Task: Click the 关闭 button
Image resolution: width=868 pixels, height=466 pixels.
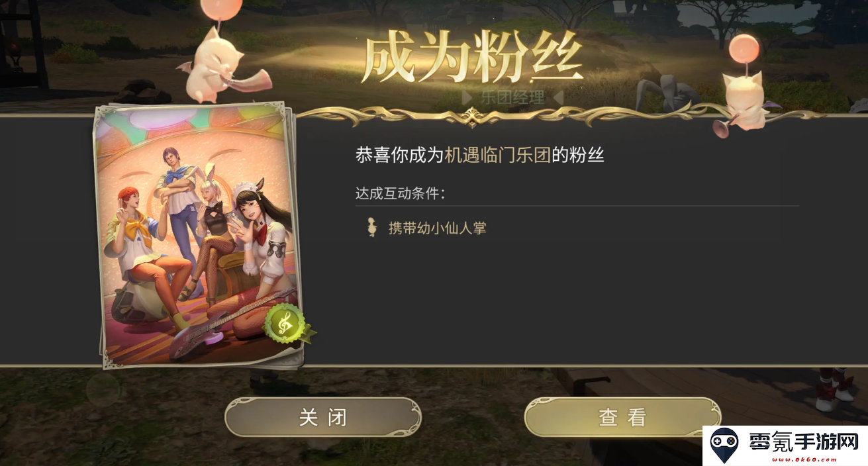Action: [323, 417]
